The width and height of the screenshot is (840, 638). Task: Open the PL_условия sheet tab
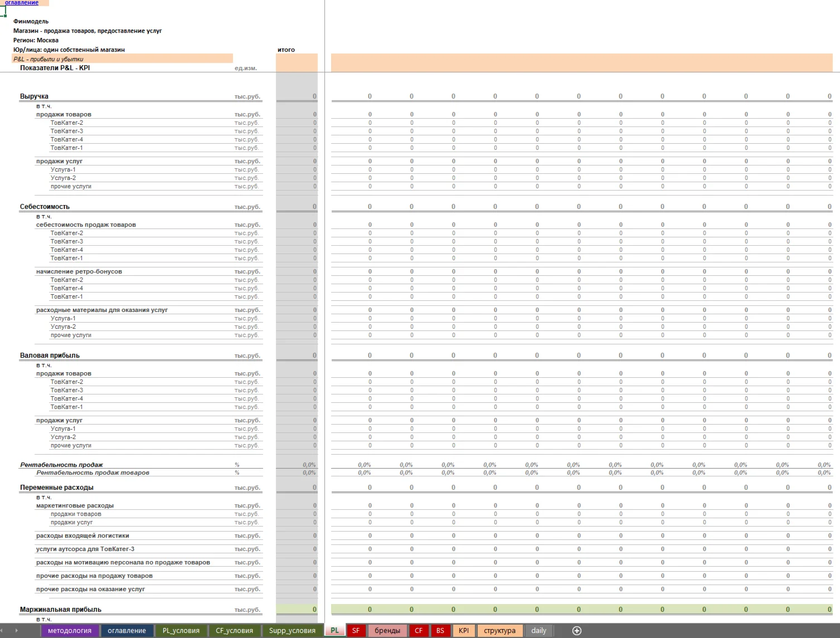(x=181, y=631)
